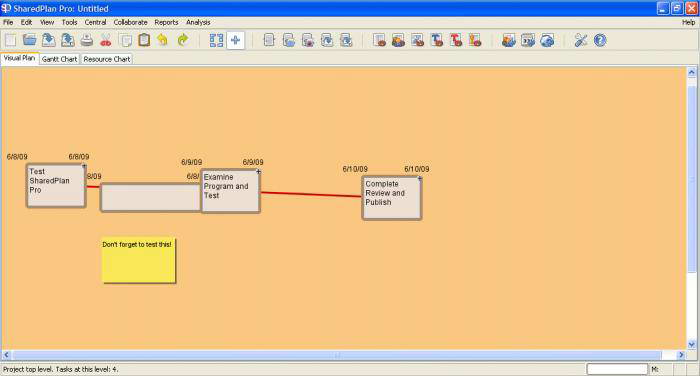700x376 pixels.
Task: Click the Print toolbar icon
Action: (x=87, y=40)
